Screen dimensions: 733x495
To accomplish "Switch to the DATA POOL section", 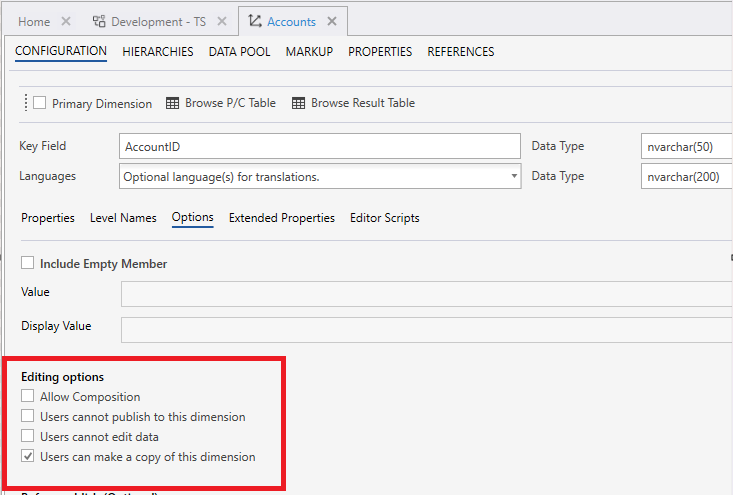I will (x=239, y=52).
